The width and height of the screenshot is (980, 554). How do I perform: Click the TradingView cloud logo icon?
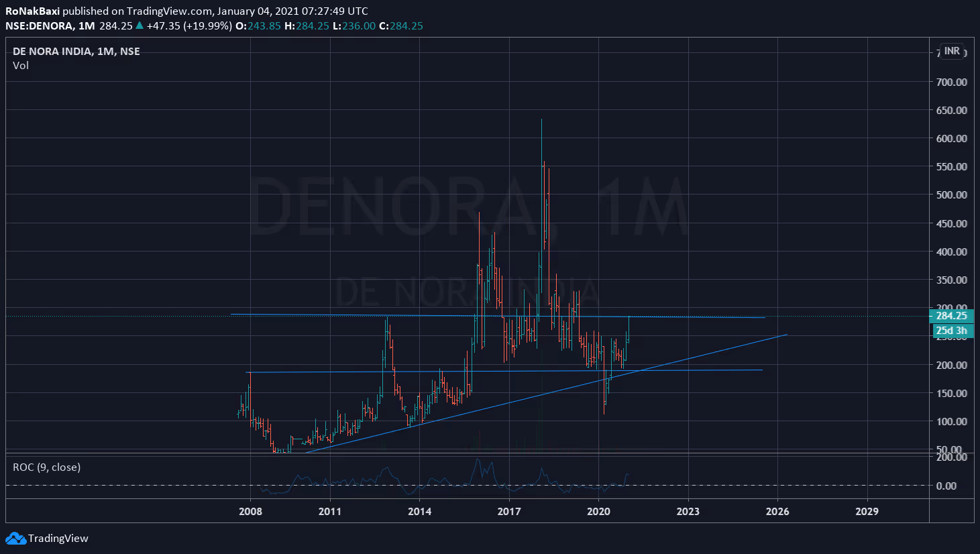pos(15,538)
